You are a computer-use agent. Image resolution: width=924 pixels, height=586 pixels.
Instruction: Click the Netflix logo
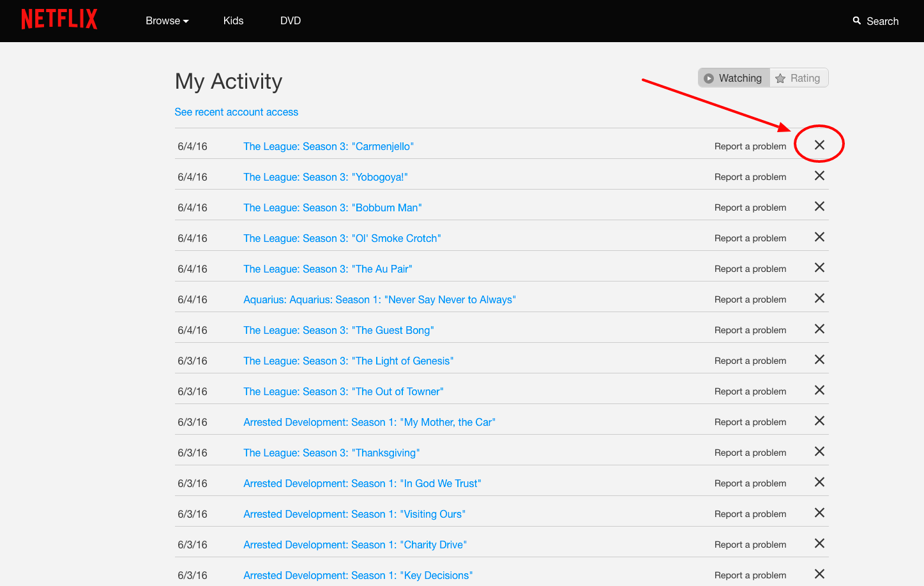coord(59,19)
